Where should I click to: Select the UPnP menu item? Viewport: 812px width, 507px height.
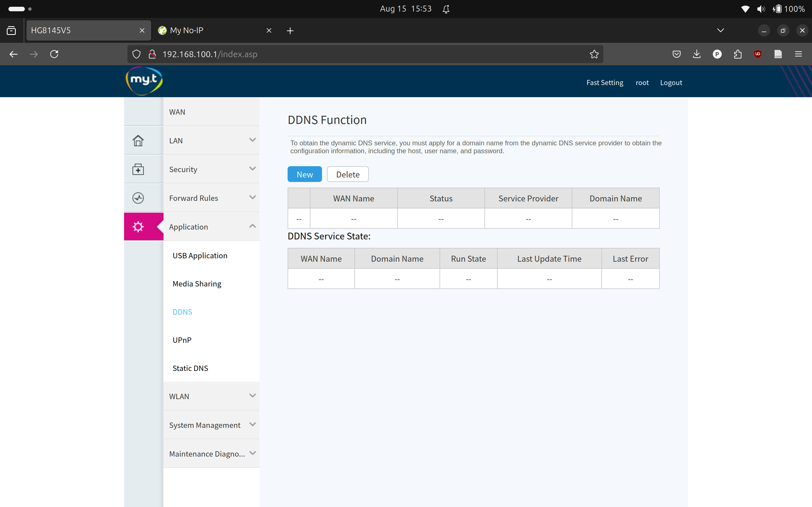pos(182,339)
